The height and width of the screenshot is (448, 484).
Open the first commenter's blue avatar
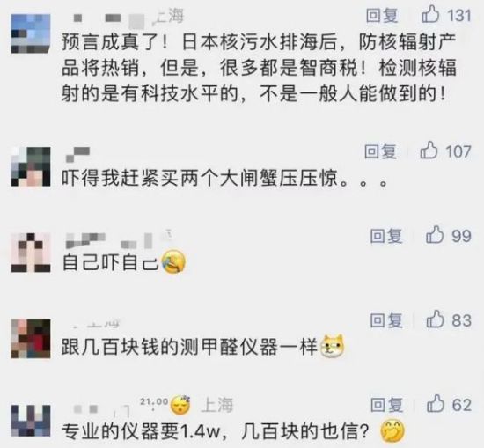[x=31, y=33]
